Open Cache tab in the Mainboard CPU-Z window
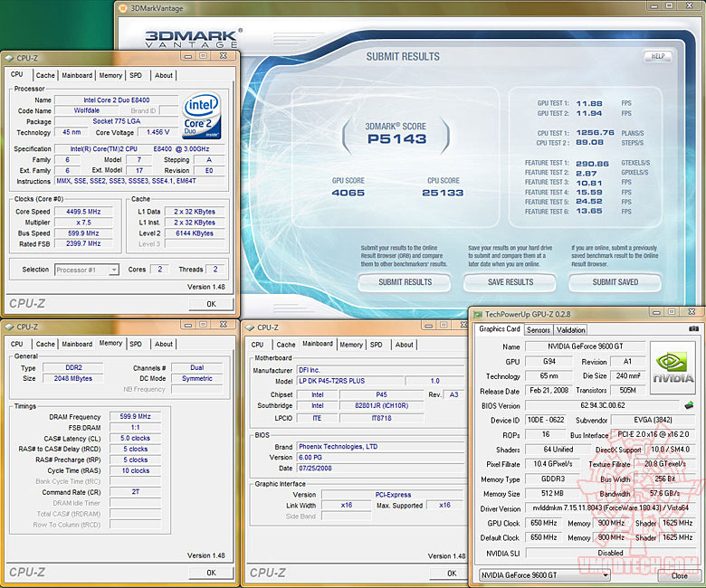Viewport: 706px width, 588px height. [285, 345]
